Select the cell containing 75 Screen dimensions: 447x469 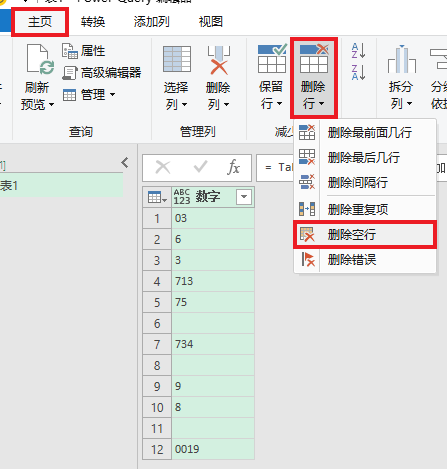point(213,302)
